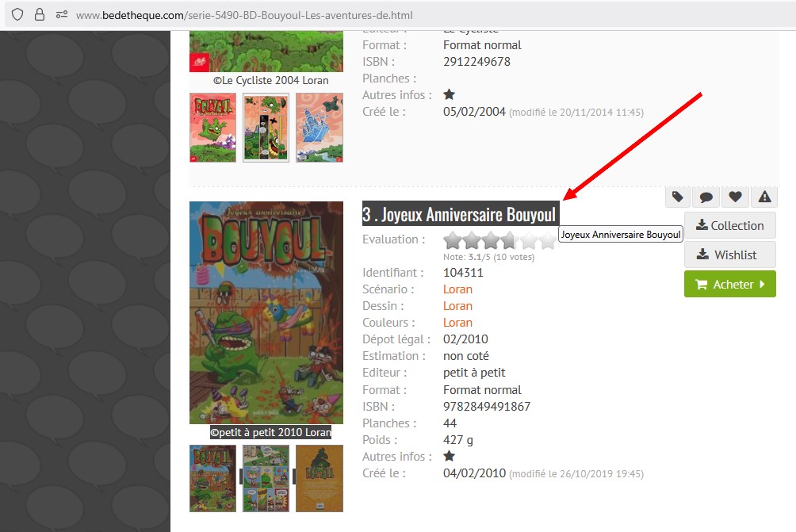Click the bedetheque URL in the address bar
796x532 pixels.
244,15
